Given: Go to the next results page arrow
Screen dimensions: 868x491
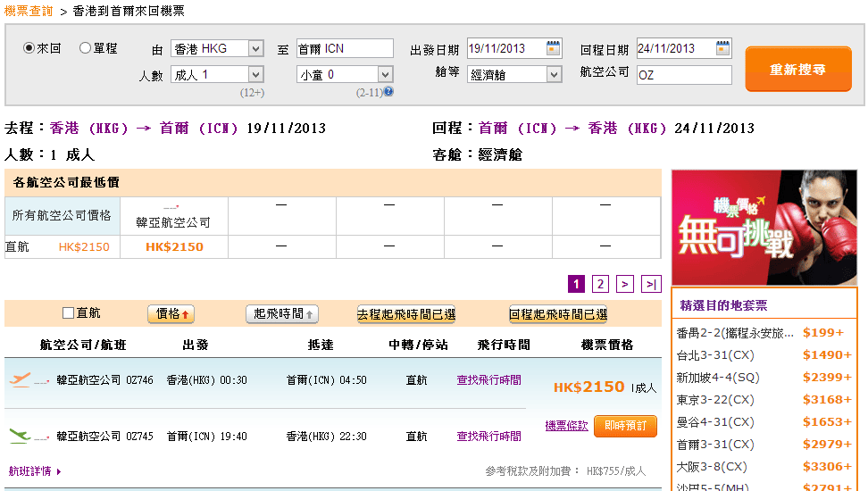Looking at the screenshot, I should pyautogui.click(x=625, y=284).
